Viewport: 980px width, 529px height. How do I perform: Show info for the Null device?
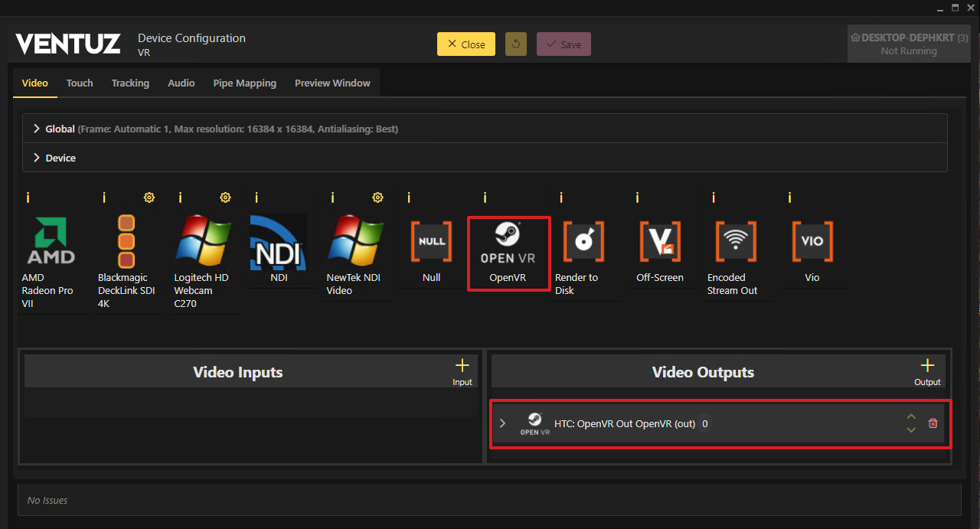409,198
